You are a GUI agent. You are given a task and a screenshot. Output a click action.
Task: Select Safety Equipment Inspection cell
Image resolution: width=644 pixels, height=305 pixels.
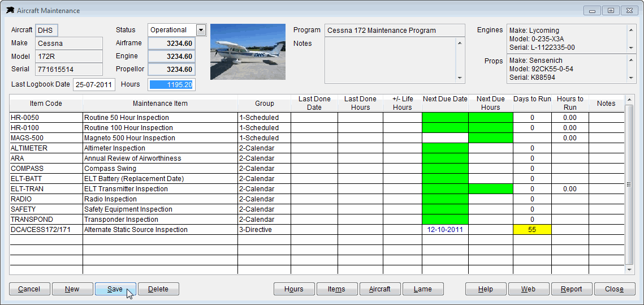pos(160,209)
